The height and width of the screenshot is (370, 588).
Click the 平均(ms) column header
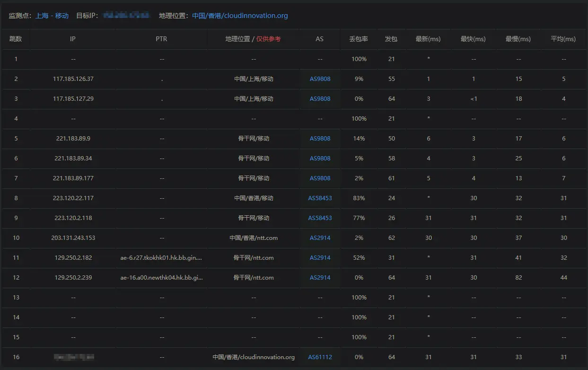pos(563,39)
